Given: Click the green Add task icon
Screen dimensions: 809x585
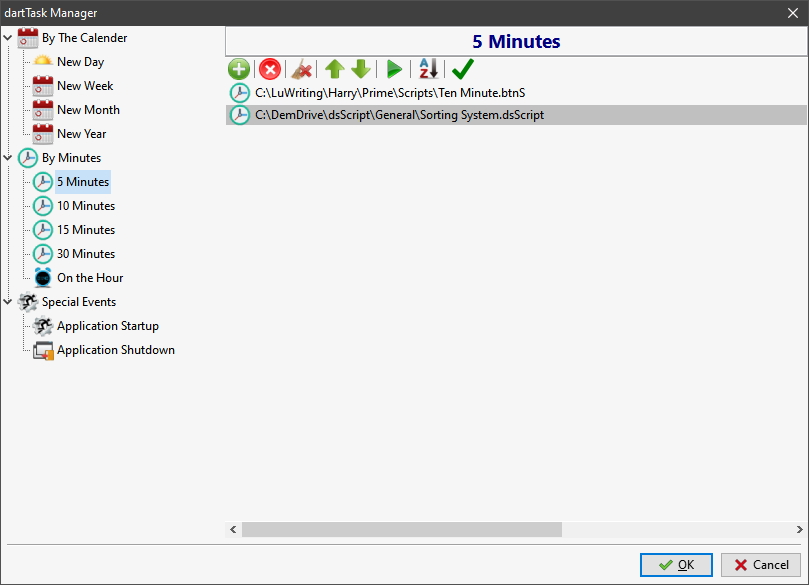Looking at the screenshot, I should [x=239, y=69].
